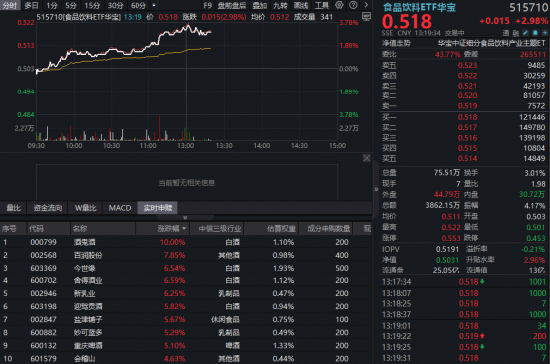
Task: Click the monitor icon below toolbar
Action: click(x=367, y=16)
